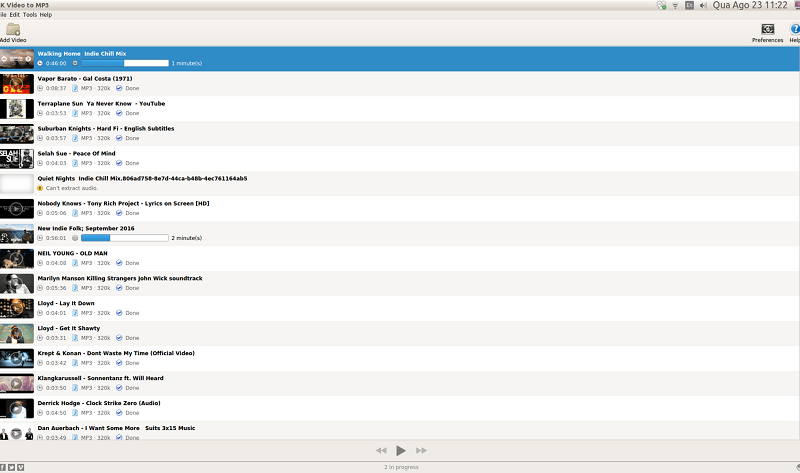Click the Walking Home download progress bar

point(125,63)
